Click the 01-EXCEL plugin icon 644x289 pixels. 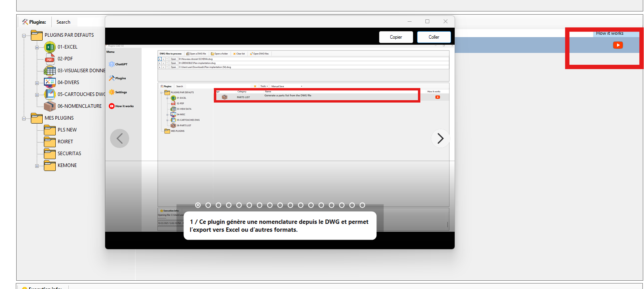coord(50,47)
